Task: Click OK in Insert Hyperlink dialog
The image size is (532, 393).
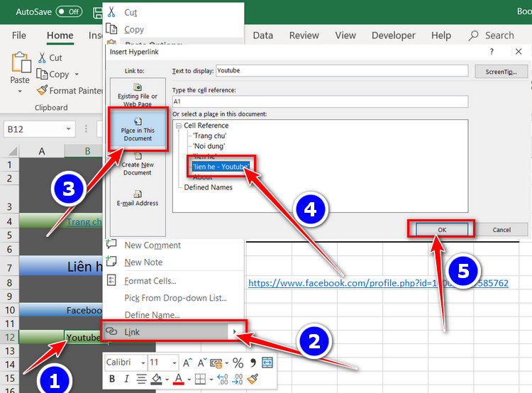Action: tap(442, 230)
